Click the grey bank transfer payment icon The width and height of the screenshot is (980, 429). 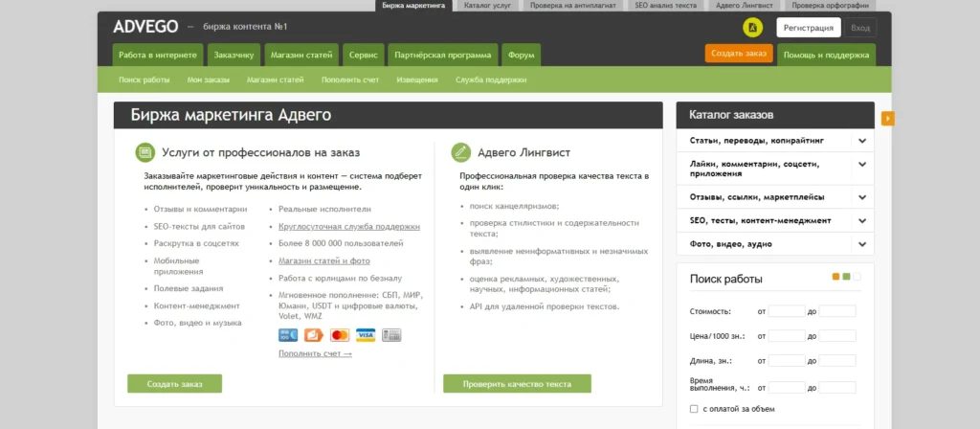coord(391,335)
